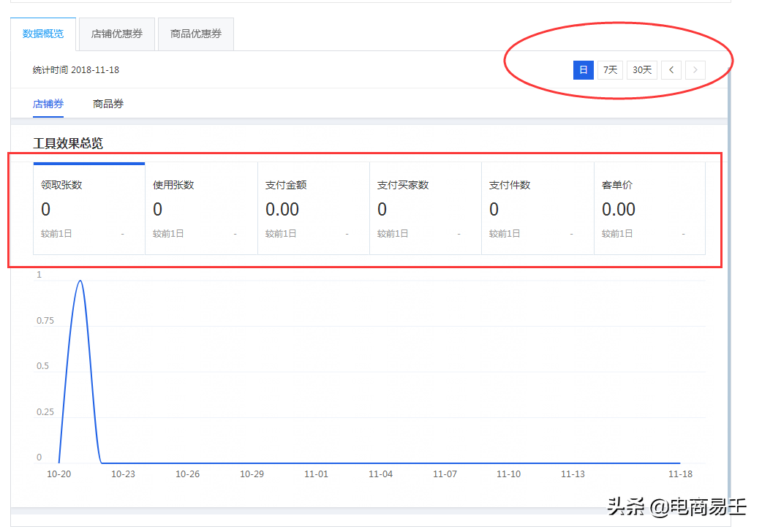This screenshot has width=762, height=532.
Task: Open the 数据概览 tab
Action: 43,34
